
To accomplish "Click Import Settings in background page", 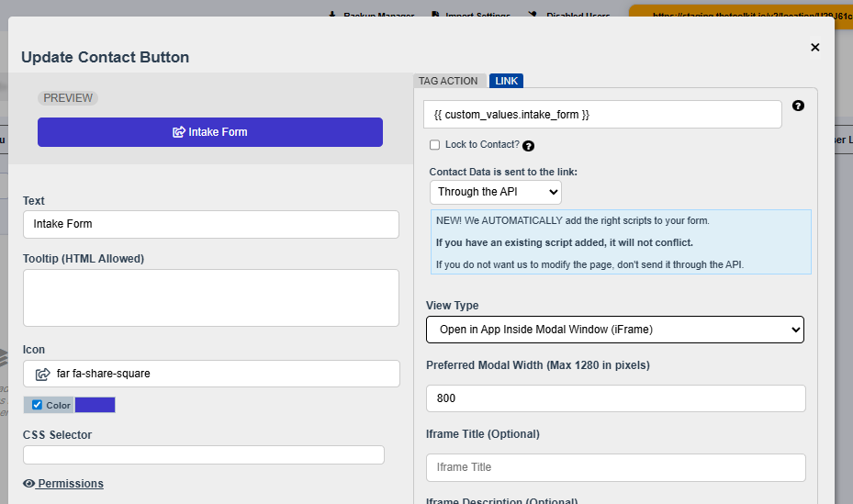I will (471, 15).
